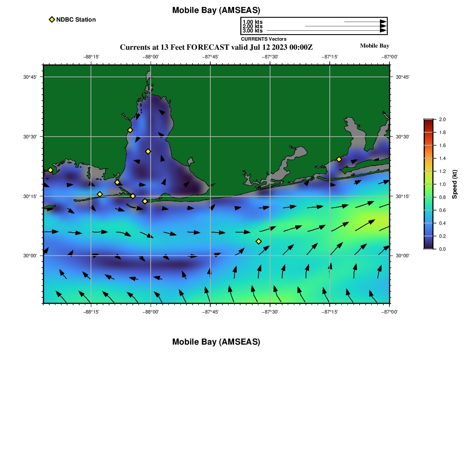Click the dark purple bottom of the colorbar

(428, 246)
